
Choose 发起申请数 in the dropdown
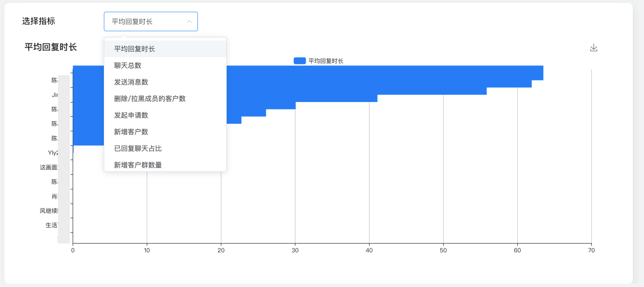(x=131, y=115)
